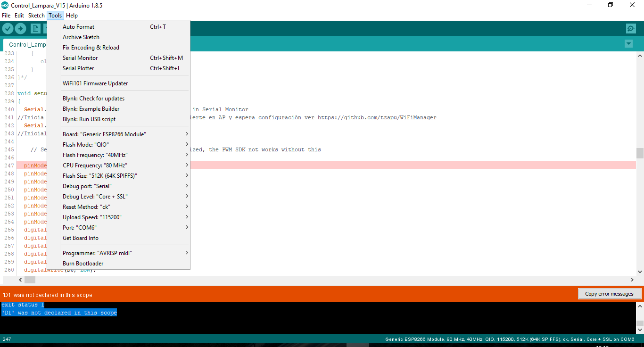
Task: Open the File menu
Action: click(6, 16)
